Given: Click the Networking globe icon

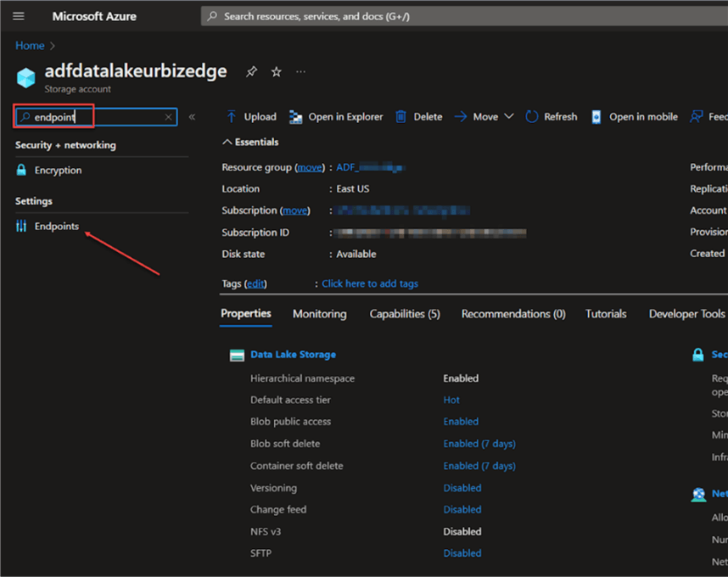Looking at the screenshot, I should pos(698,495).
